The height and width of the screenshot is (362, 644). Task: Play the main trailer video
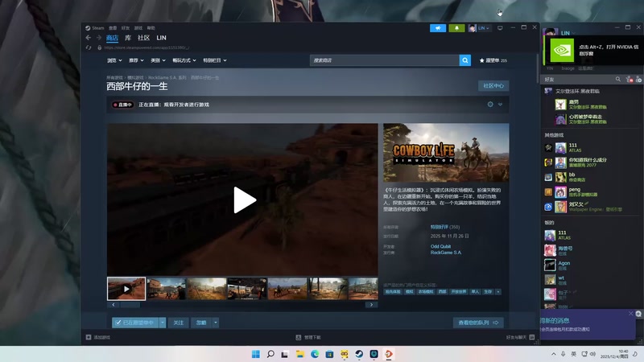[x=245, y=200]
